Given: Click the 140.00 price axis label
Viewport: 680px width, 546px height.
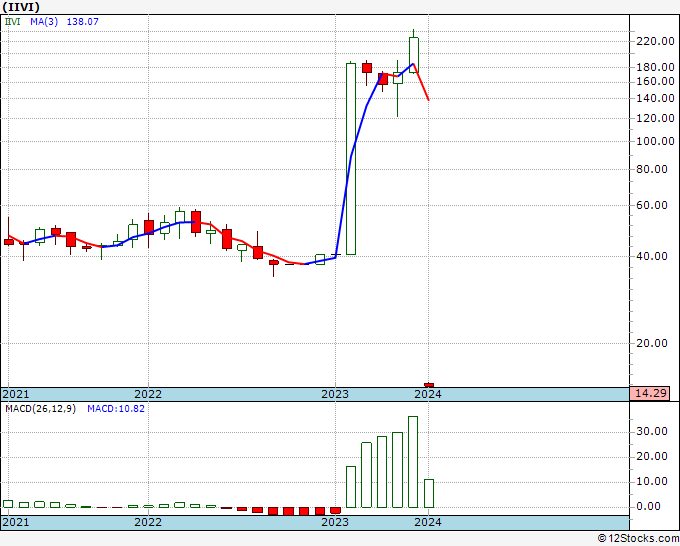Looking at the screenshot, I should 655,98.
